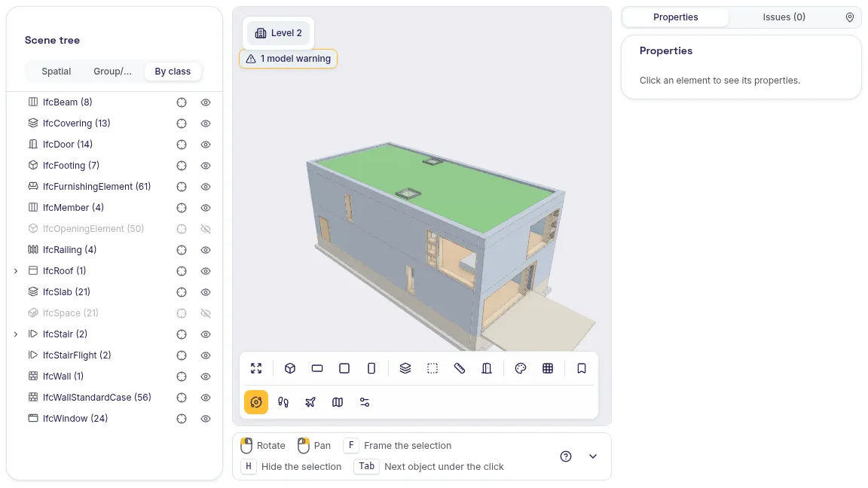Open the Properties tab
Image resolution: width=868 pixels, height=488 pixels.
[675, 17]
